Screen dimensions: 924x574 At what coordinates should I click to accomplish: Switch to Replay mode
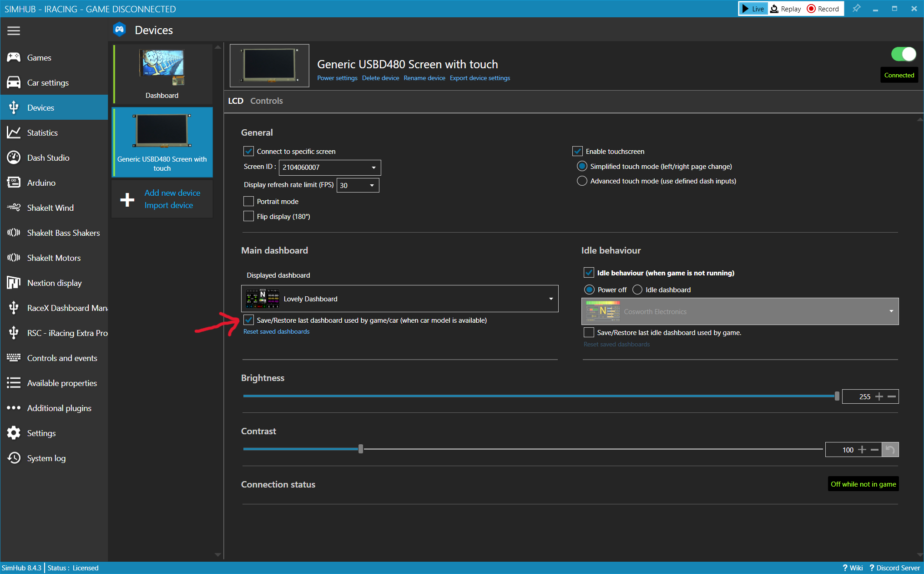coord(786,9)
